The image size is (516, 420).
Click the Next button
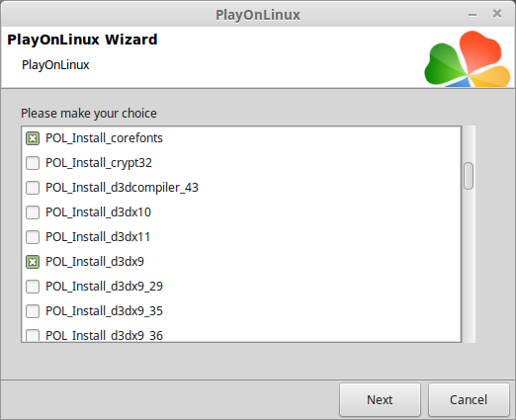tap(380, 400)
